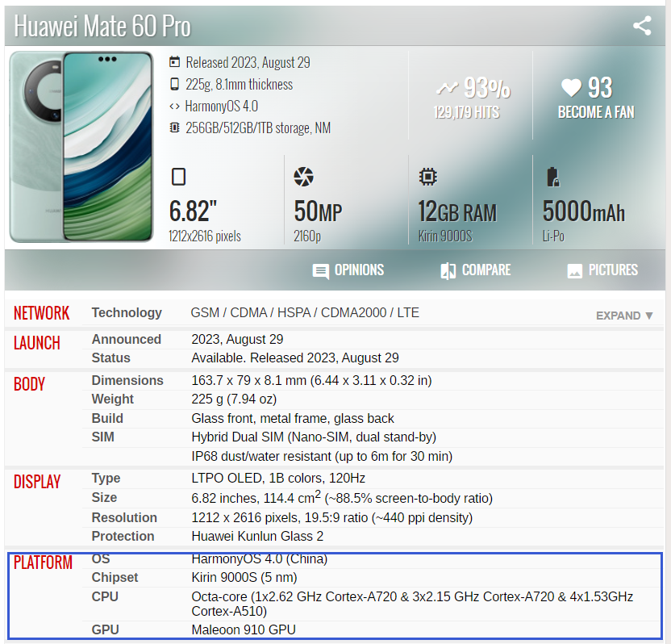Click the 163.7 x 79 x 8.1 mm dimensions value
671x644 pixels.
[311, 380]
